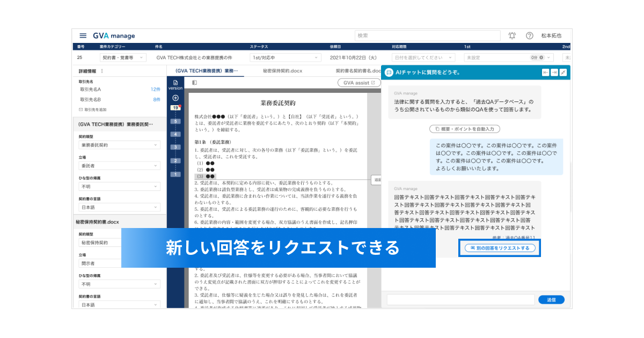The height and width of the screenshot is (338, 644).
Task: Click the AI chat speech bubble icon
Action: click(389, 72)
